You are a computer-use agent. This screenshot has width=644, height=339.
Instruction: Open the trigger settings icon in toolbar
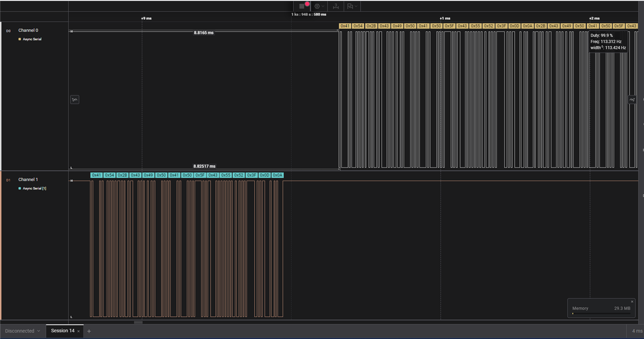click(x=317, y=6)
